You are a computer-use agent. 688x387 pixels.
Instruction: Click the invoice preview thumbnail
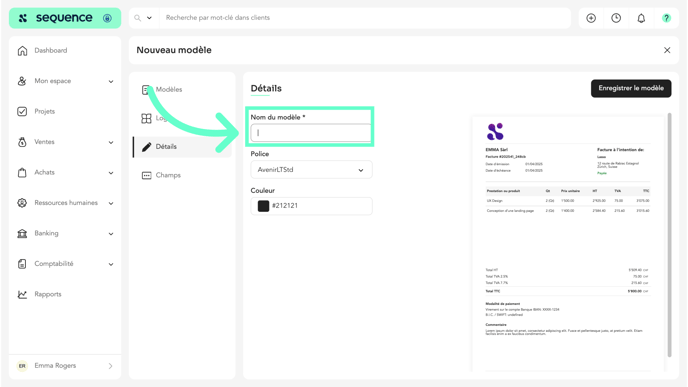[x=568, y=244]
